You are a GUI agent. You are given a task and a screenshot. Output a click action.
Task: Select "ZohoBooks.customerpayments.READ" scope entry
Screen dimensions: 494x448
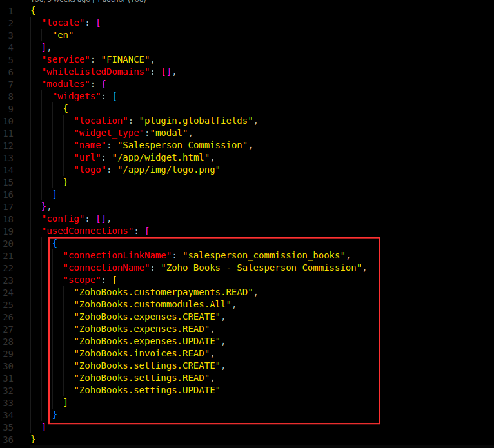coord(164,293)
